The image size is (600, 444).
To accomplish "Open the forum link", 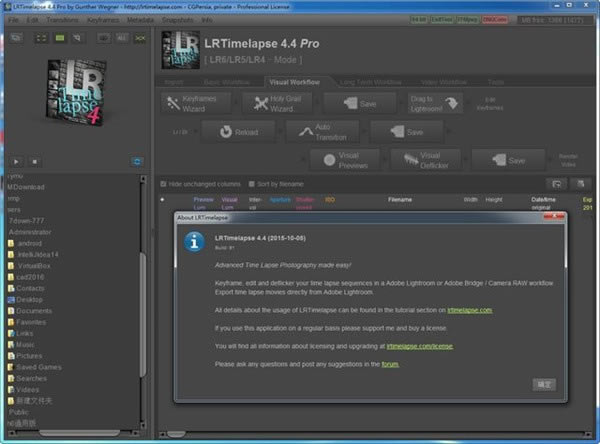I will pos(390,364).
